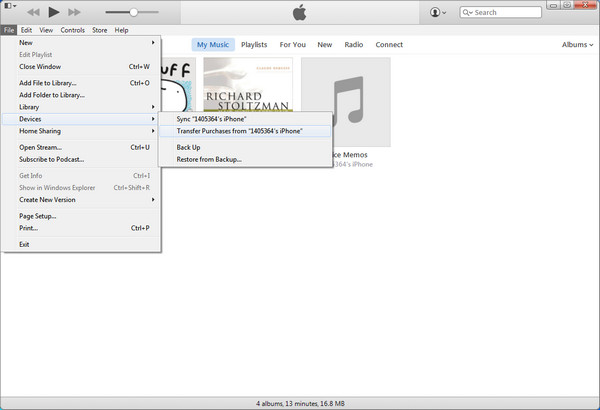Click the status bar album summary
This screenshot has width=600, height=410.
coord(300,403)
